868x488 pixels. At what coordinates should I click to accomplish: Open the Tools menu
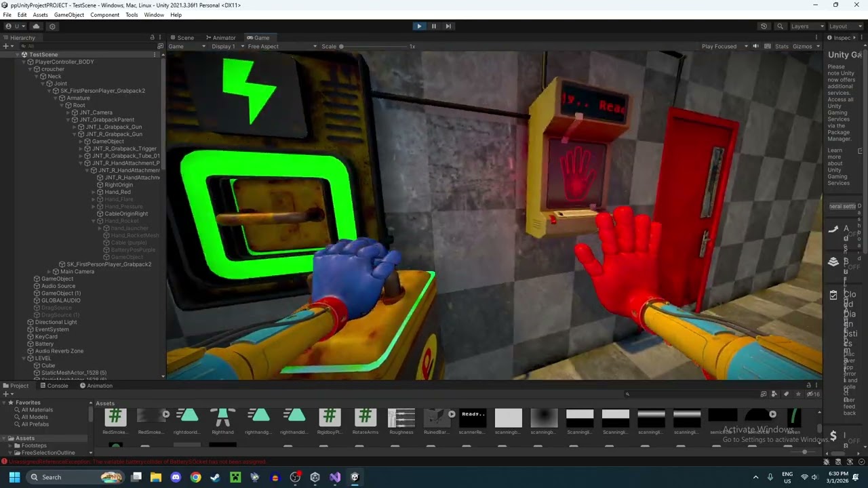tap(132, 15)
